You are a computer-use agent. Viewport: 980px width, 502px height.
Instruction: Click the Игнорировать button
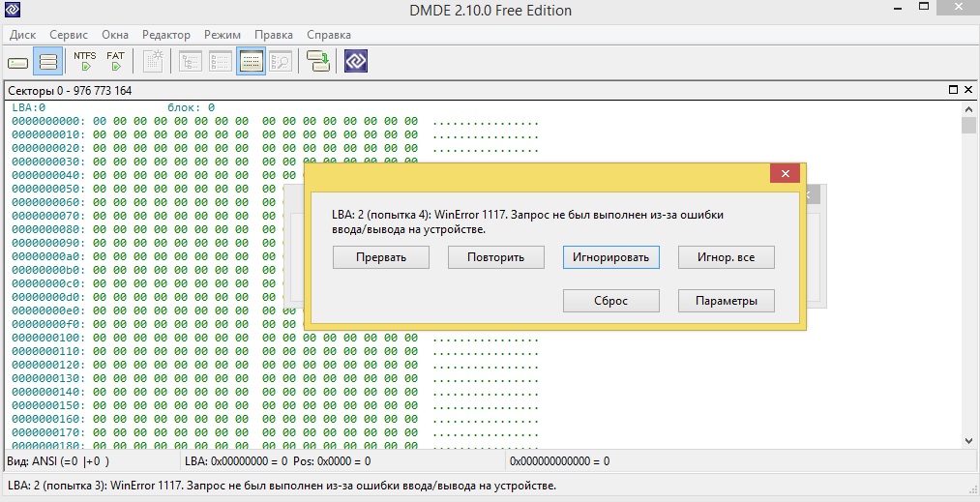pyautogui.click(x=610, y=257)
